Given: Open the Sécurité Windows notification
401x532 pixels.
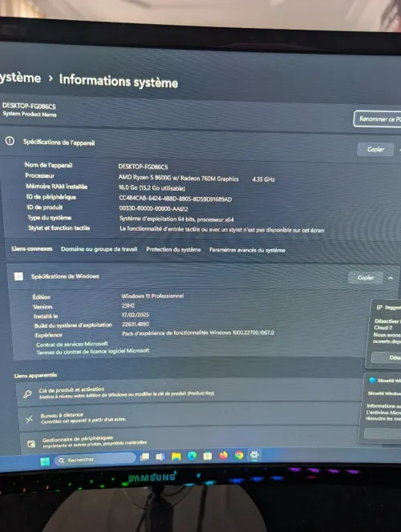Looking at the screenshot, I should pos(382,407).
